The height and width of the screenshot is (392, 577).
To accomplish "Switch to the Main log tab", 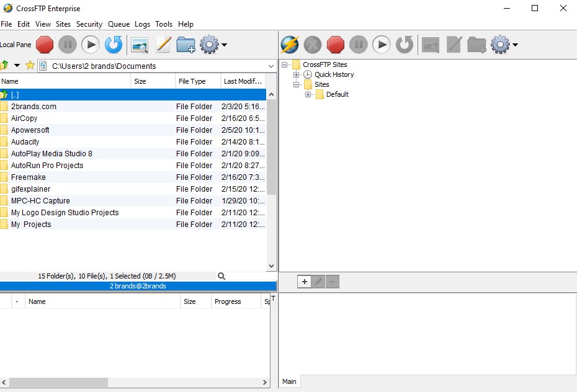I will coord(289,381).
